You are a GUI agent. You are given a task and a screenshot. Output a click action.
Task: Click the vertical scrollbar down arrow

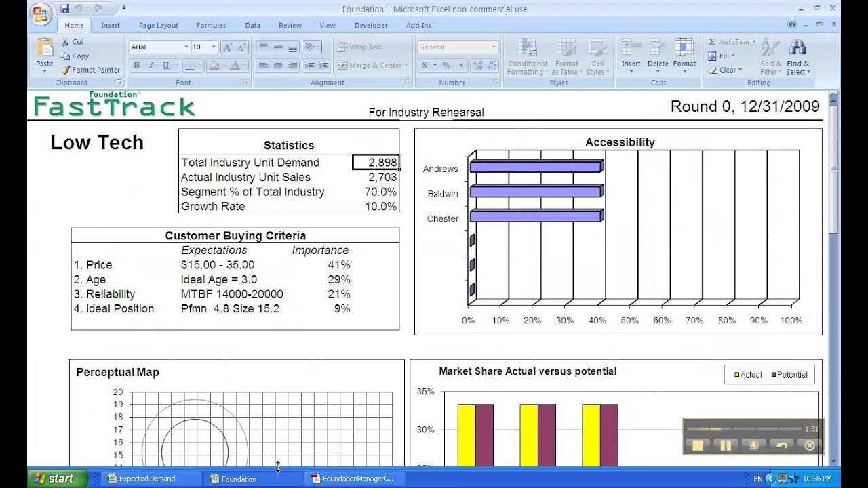click(834, 460)
